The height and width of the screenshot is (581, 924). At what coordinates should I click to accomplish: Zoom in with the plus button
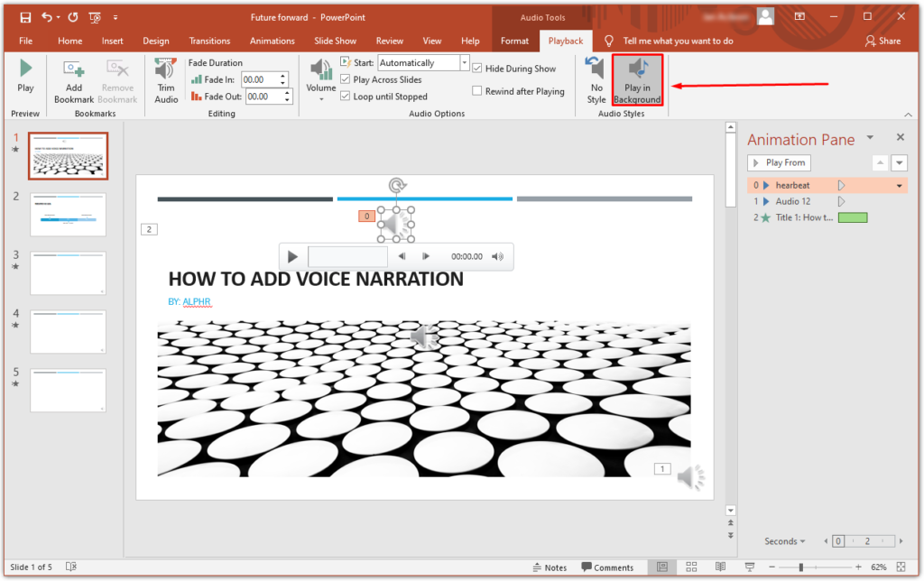pos(859,567)
